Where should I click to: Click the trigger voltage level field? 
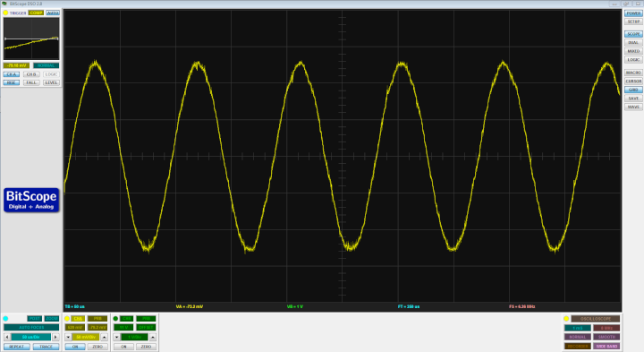tap(16, 65)
